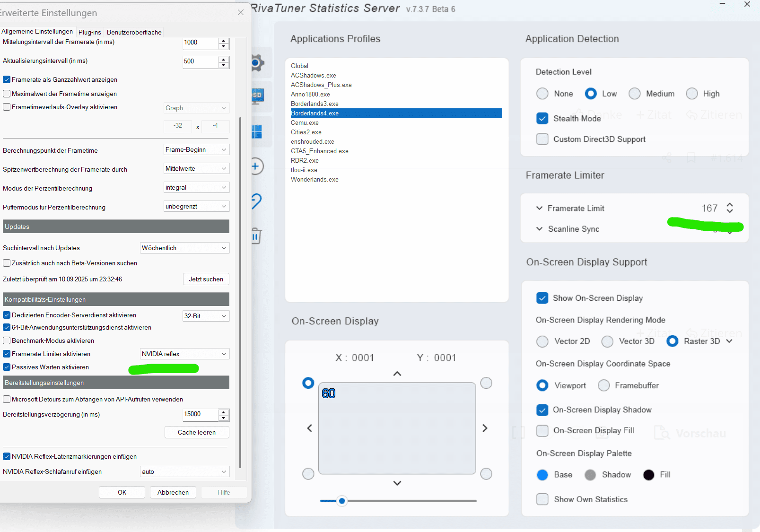Screen dimensions: 760x532
Task: Select Vector 3D rendering mode
Action: click(x=607, y=341)
